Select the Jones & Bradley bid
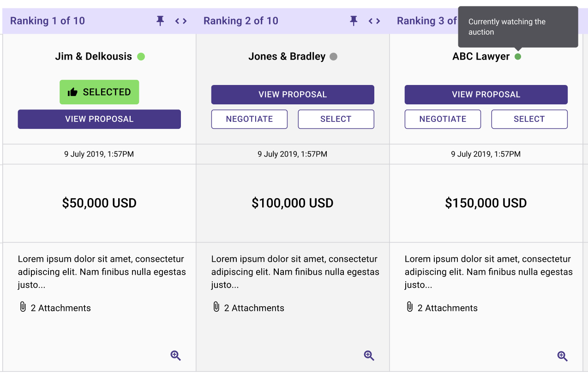The image size is (588, 375). coord(336,119)
